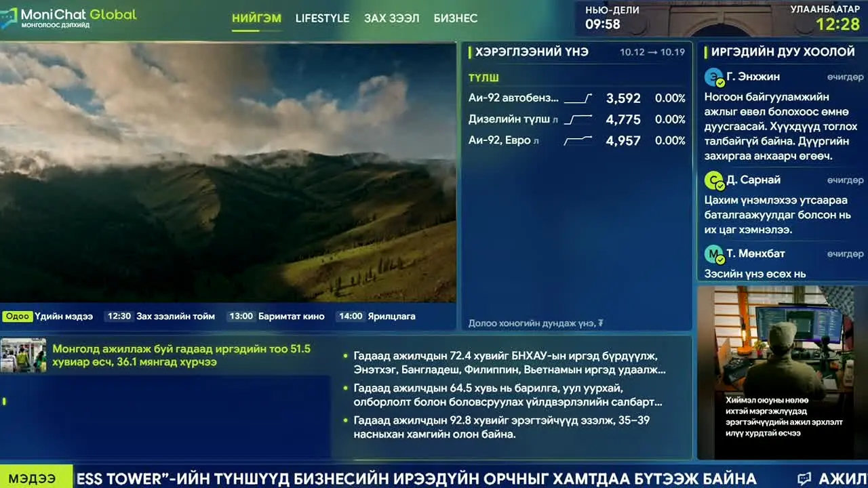Click the sparkline chart for Аи-92 автобензин

click(578, 99)
